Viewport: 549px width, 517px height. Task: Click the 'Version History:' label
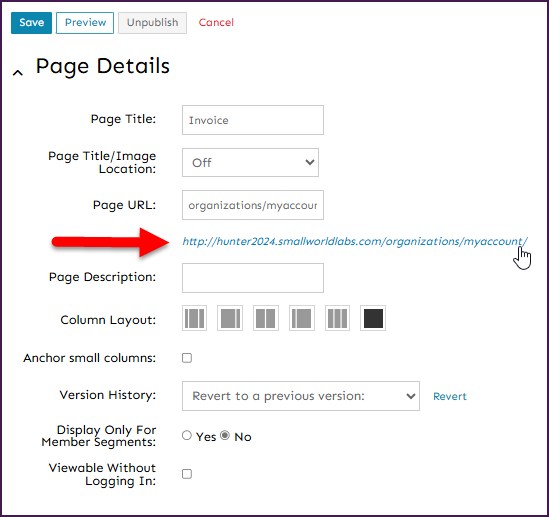(108, 395)
